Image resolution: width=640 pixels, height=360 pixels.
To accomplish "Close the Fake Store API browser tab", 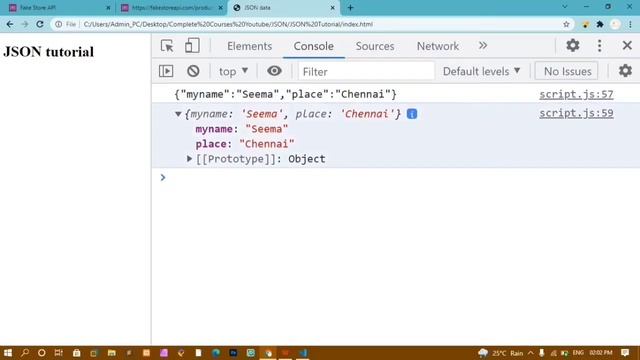I will click(x=108, y=8).
